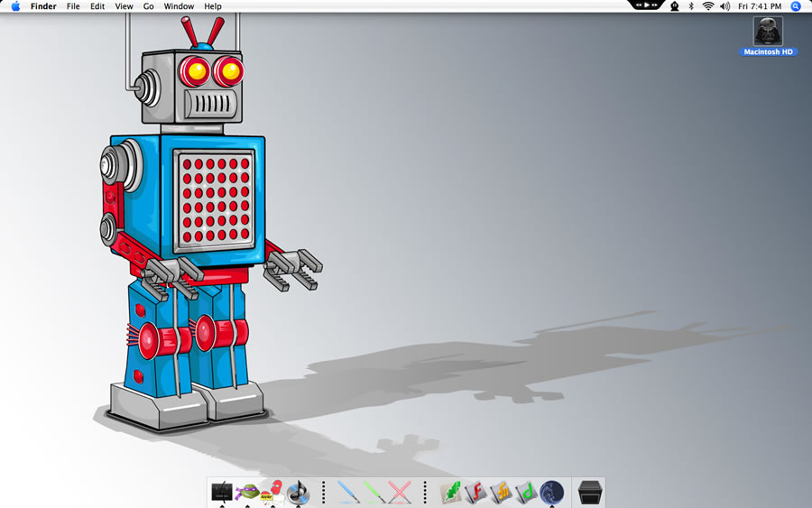Open the red-masked Away chat dock icon
This screenshot has height=508, width=812.
(x=272, y=492)
